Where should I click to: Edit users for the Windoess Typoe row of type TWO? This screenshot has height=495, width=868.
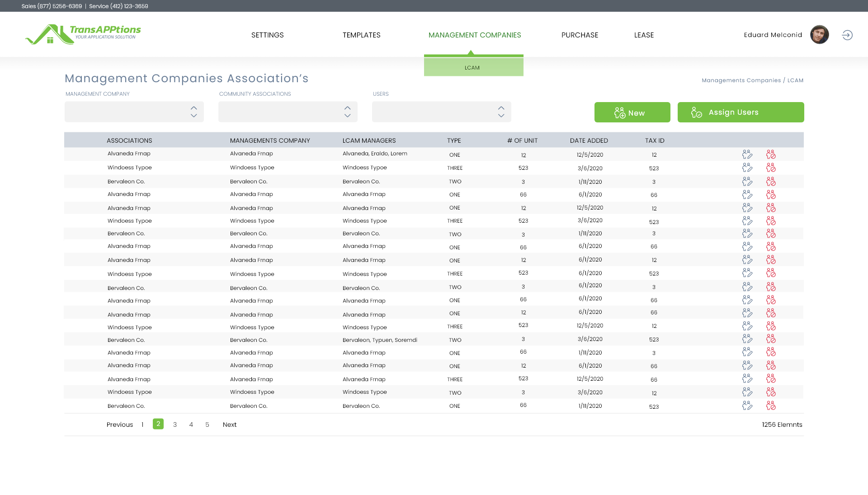747,392
